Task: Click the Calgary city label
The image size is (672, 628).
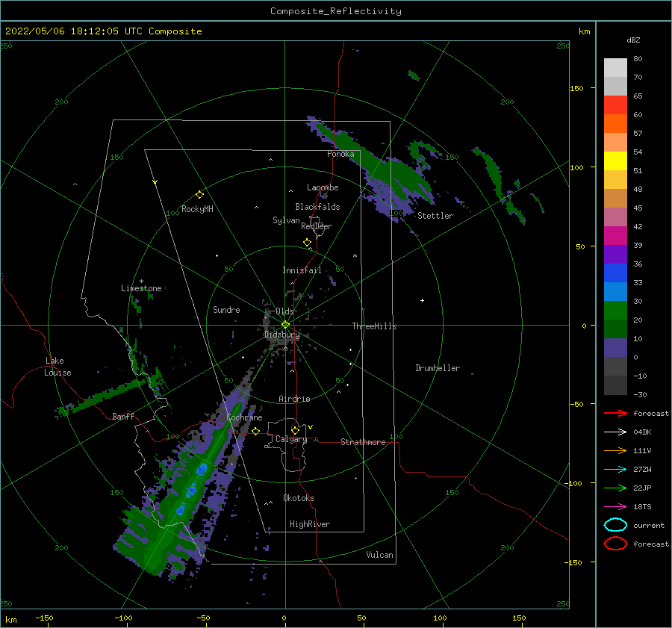Action: pos(291,439)
